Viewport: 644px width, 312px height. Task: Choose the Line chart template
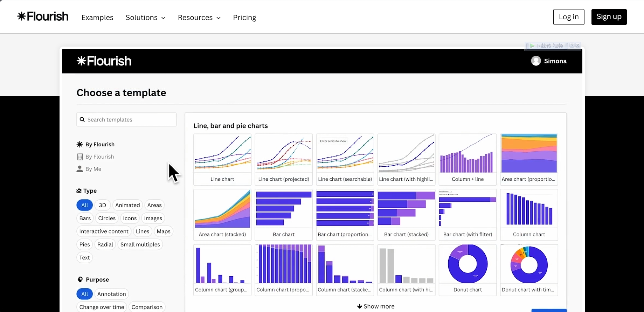click(222, 159)
